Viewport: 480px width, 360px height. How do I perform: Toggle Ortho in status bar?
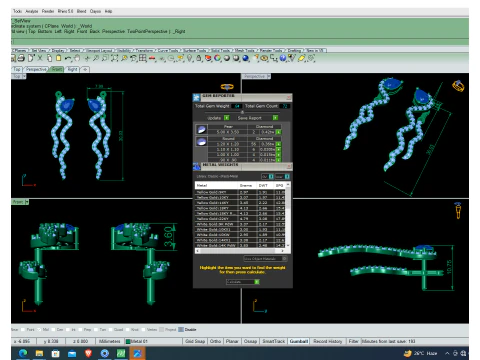pyautogui.click(x=215, y=341)
